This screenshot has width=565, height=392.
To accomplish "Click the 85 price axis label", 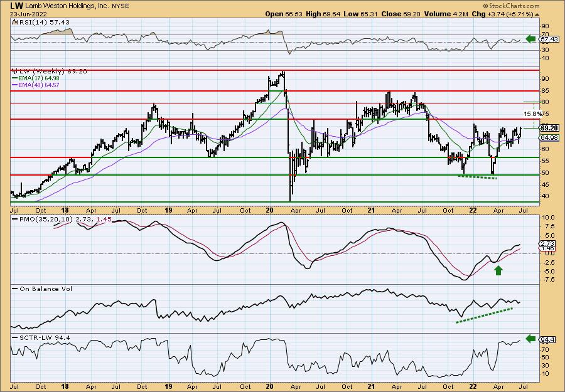I will [x=545, y=91].
